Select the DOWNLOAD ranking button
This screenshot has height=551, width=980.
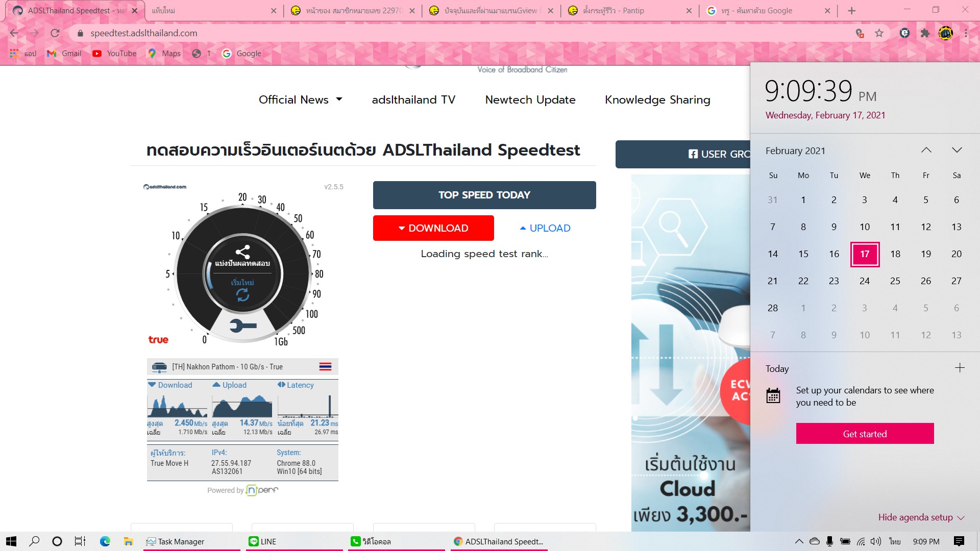433,228
